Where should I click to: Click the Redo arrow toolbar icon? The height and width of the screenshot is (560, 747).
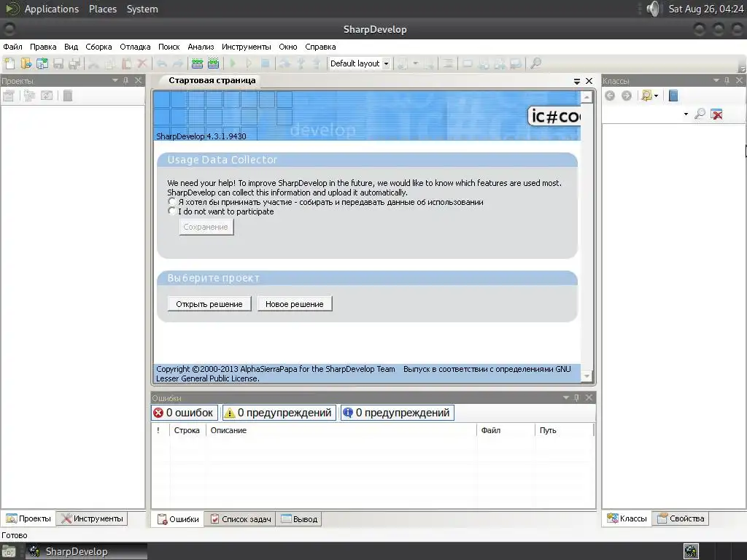coord(178,63)
